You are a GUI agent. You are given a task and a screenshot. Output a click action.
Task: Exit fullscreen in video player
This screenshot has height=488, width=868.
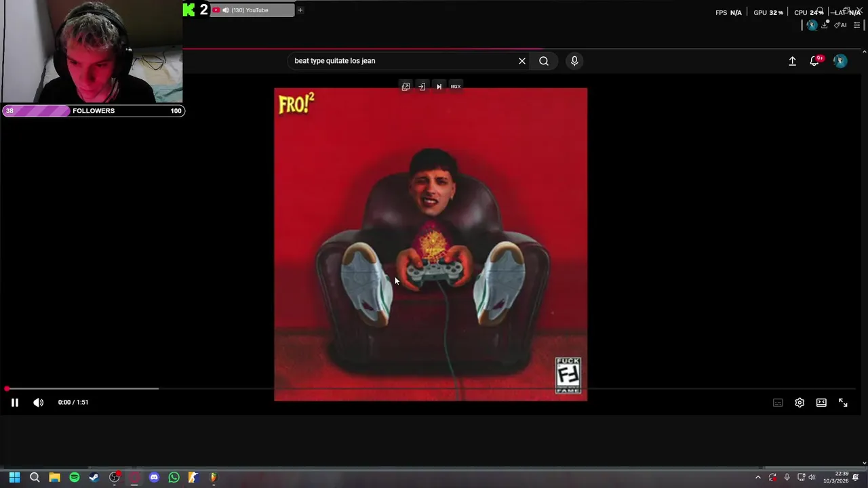843,403
